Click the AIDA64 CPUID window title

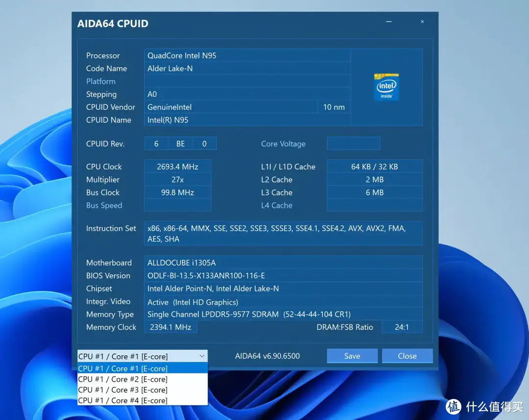coord(113,23)
